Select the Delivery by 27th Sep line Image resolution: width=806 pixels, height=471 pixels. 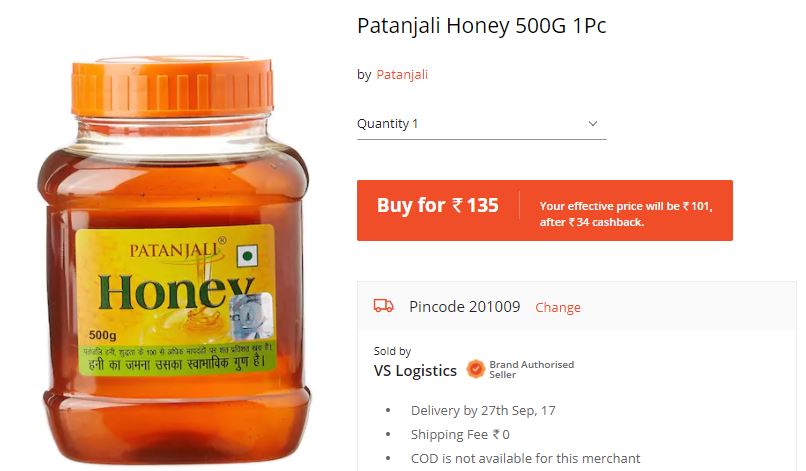point(483,410)
